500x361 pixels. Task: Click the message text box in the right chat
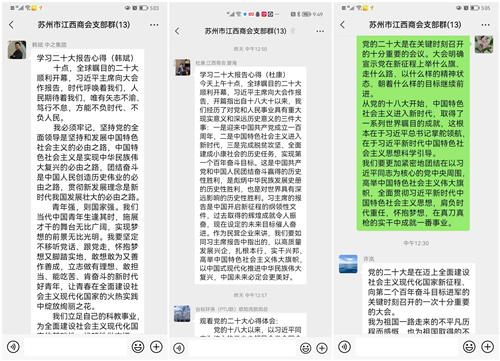tap(407, 347)
